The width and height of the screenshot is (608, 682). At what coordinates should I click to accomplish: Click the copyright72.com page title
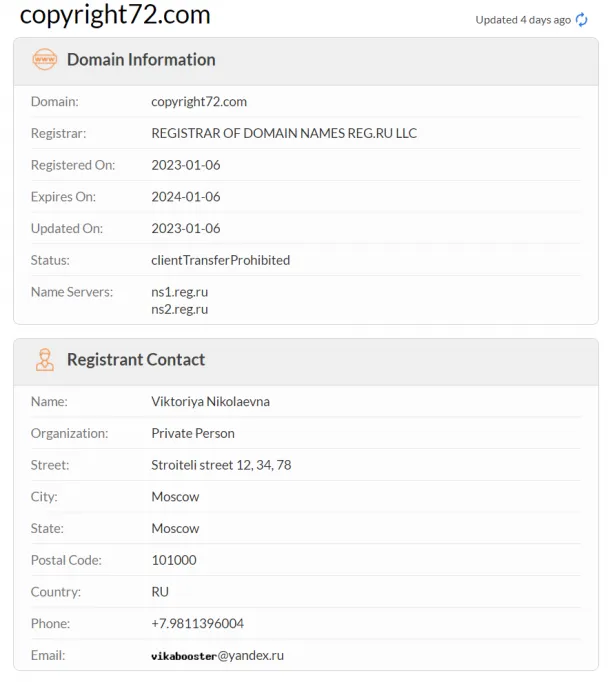[x=115, y=14]
